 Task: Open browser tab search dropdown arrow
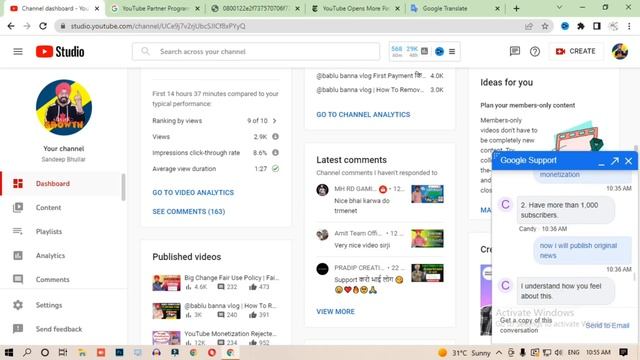tap(559, 8)
